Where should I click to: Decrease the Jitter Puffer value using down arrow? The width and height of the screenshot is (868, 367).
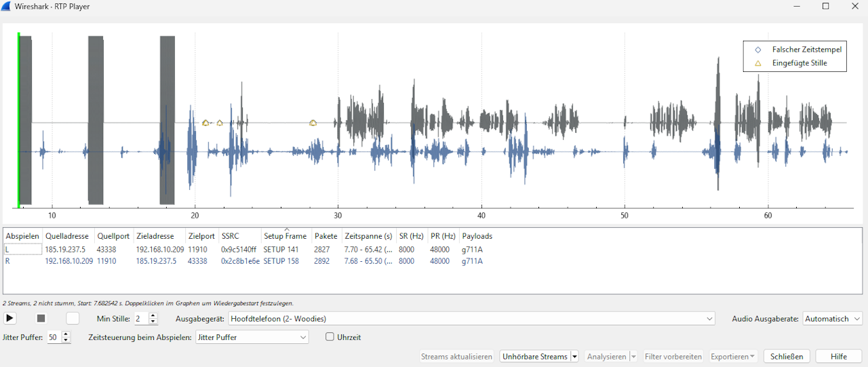pyautogui.click(x=66, y=340)
